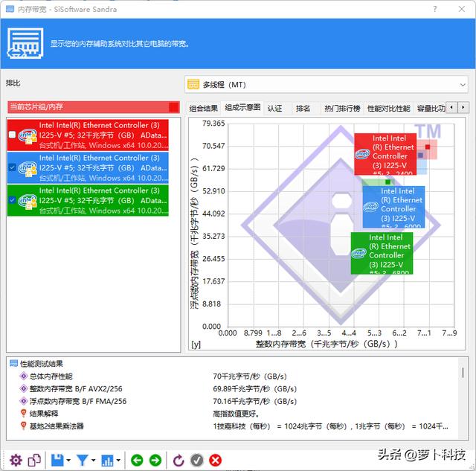Click the refresh results icon

[178, 461]
